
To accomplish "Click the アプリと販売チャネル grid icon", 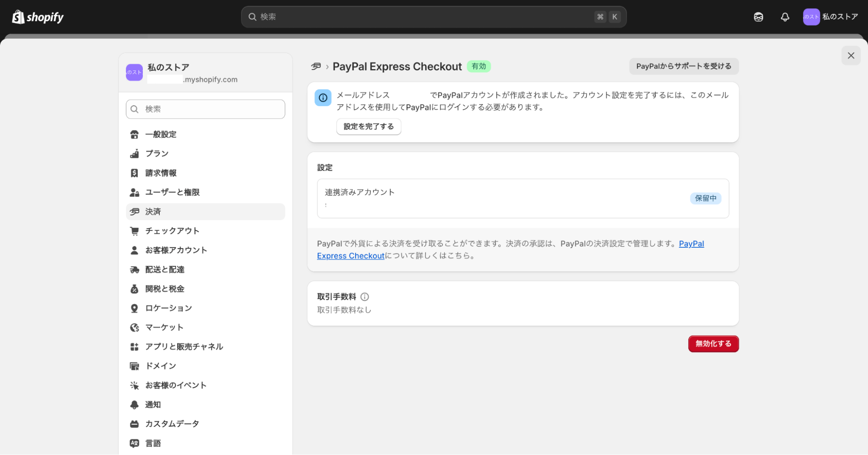I will pyautogui.click(x=135, y=346).
